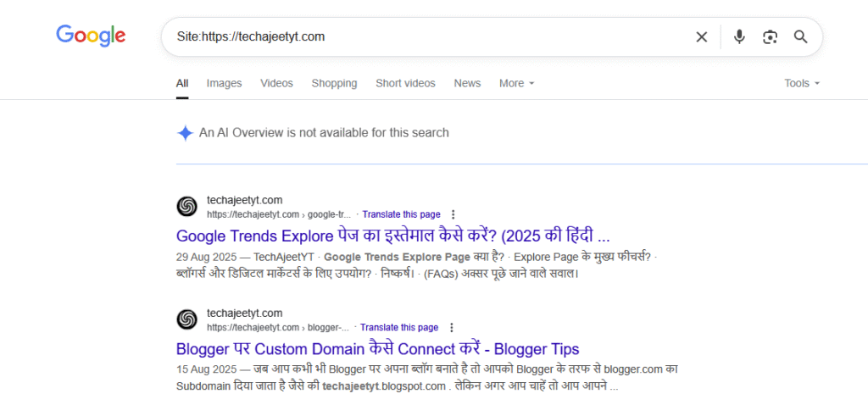Click the second result's techajeetyt.com favicon
Viewport: 868px width, 416px height.
point(186,319)
